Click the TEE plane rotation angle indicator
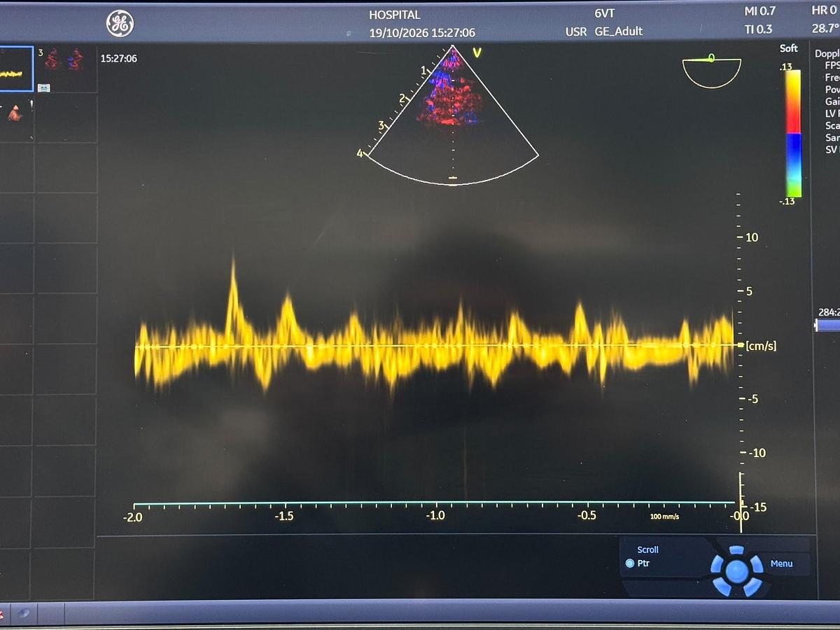840x630 pixels. coord(711,71)
